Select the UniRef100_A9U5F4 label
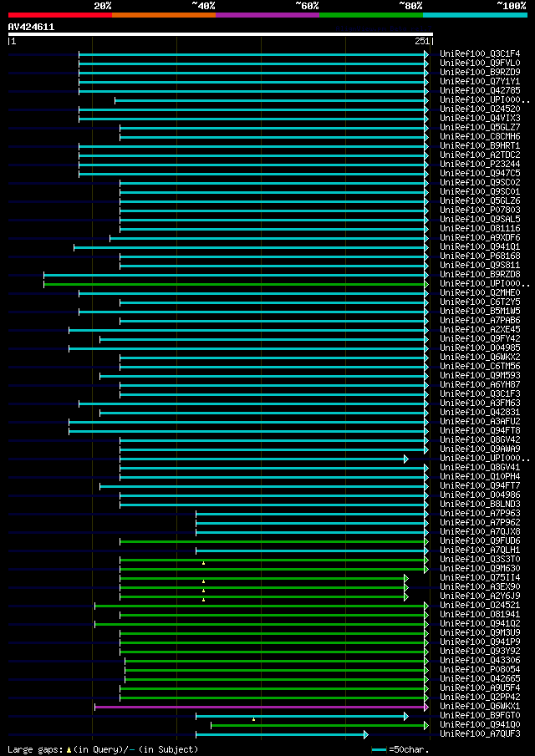 pos(480,688)
